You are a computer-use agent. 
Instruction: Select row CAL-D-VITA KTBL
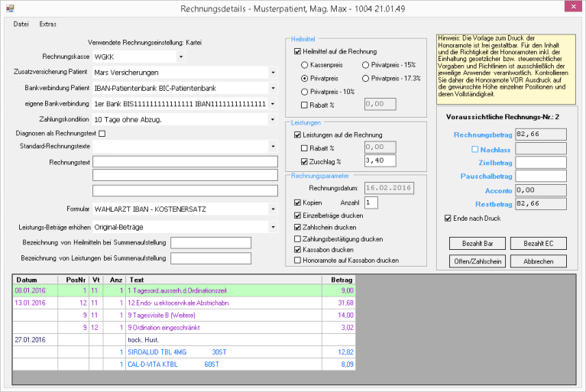coord(184,364)
